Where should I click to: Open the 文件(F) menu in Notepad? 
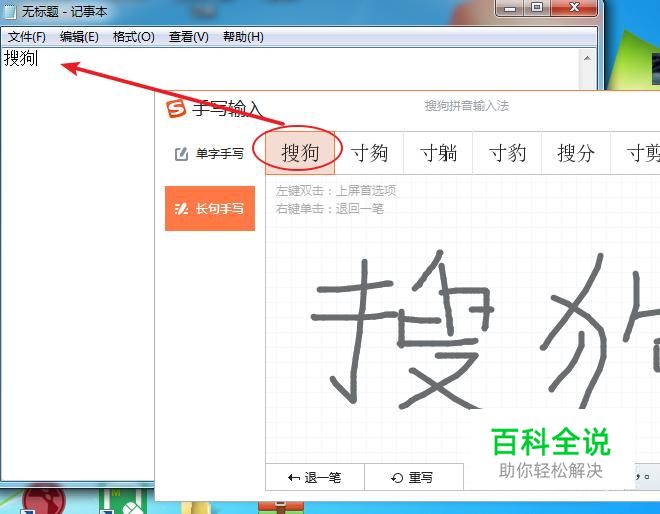pyautogui.click(x=27, y=37)
